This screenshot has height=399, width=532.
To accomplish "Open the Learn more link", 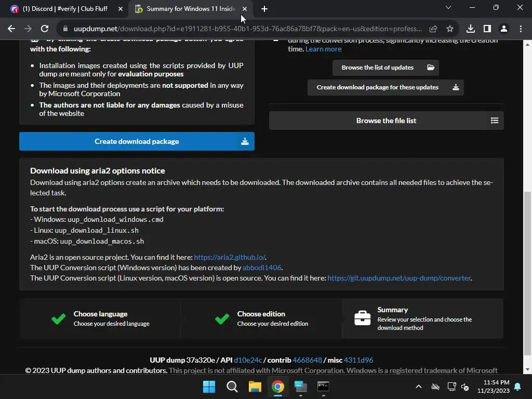I will (323, 49).
